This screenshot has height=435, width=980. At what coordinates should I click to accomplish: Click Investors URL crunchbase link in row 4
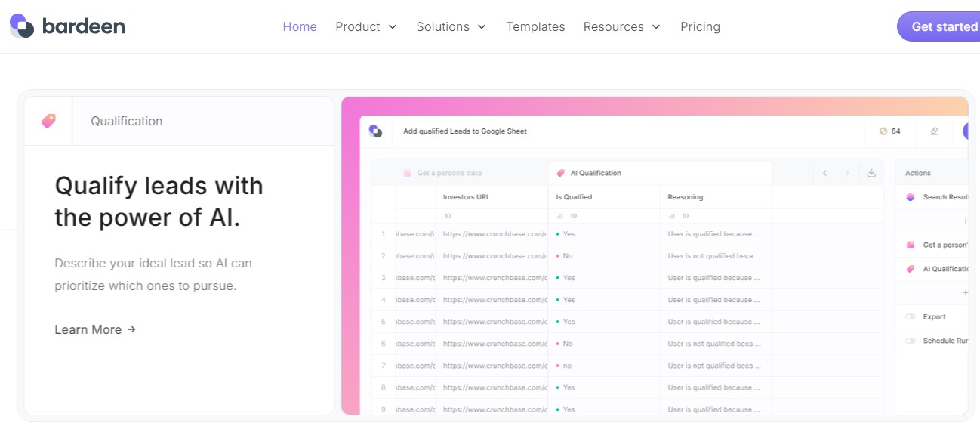[x=495, y=300]
